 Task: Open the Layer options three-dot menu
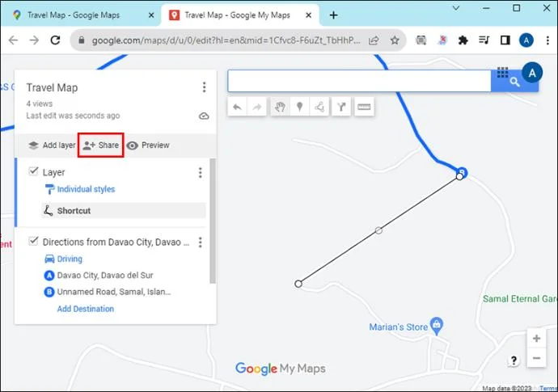200,172
